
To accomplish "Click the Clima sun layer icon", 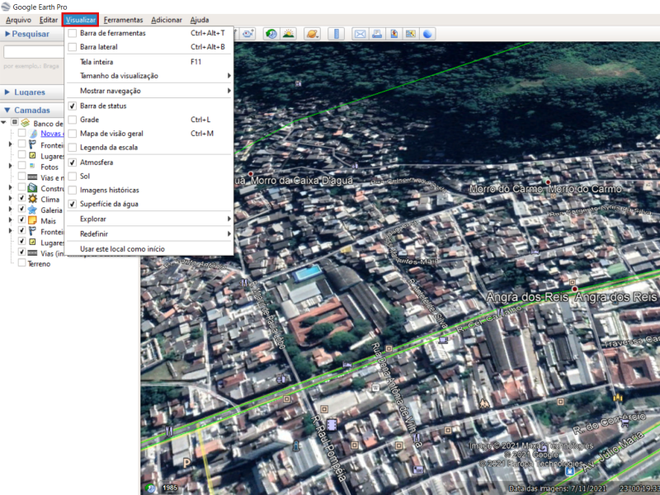I will [x=32, y=199].
